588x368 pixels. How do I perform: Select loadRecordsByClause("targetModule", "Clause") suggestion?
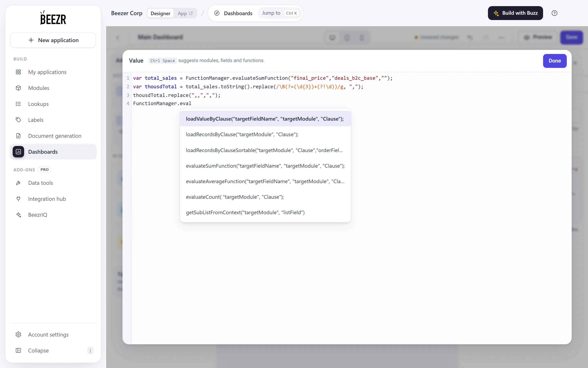click(x=265, y=134)
